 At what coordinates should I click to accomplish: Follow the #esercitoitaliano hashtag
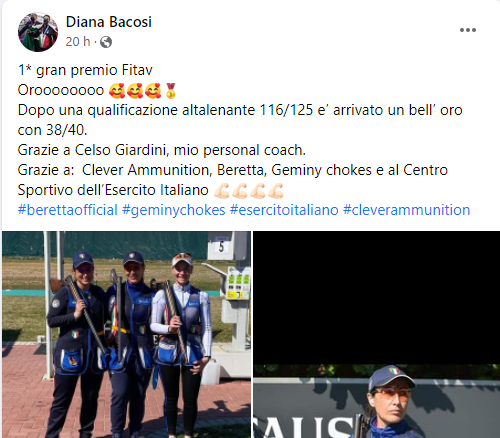[284, 210]
